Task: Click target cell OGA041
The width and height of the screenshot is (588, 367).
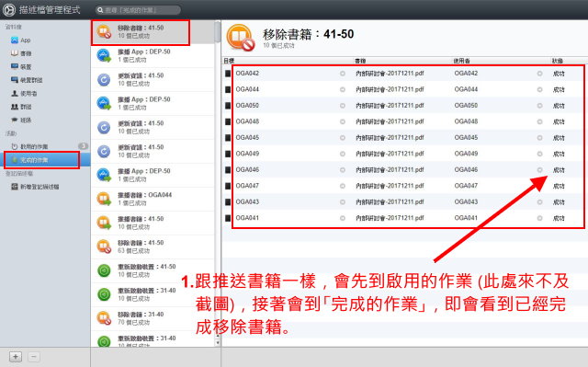Action: (247, 218)
